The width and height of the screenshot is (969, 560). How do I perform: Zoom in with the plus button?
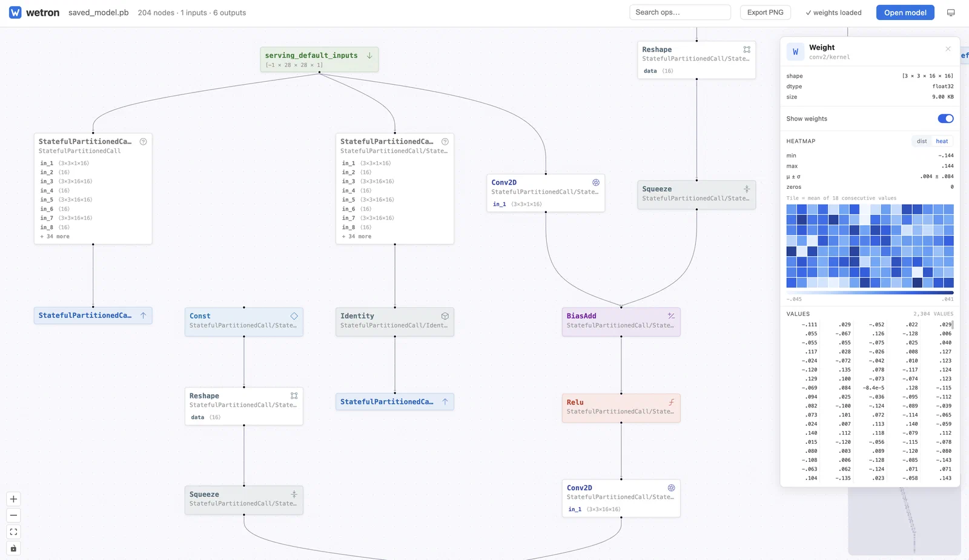click(13, 499)
